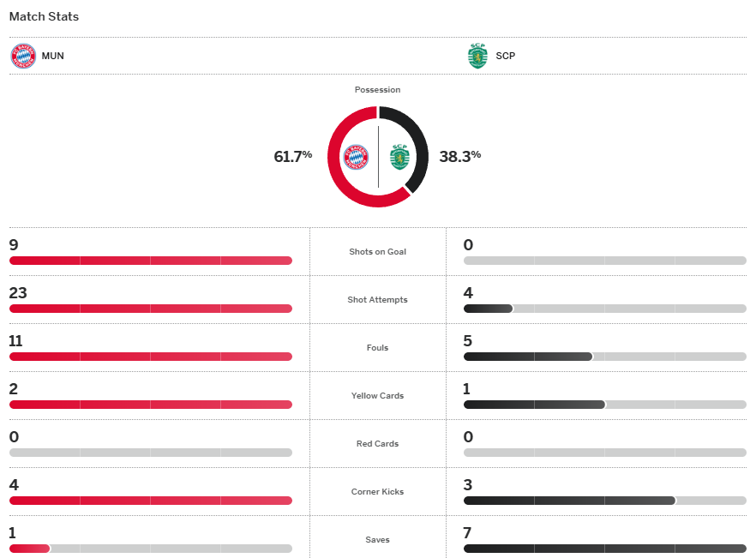The height and width of the screenshot is (558, 756).
Task: Click the Possession title above the chart
Action: [x=377, y=90]
